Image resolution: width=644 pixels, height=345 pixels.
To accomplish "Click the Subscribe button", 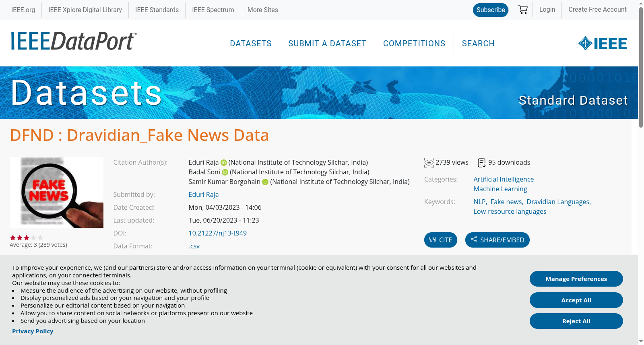I will pyautogui.click(x=491, y=10).
